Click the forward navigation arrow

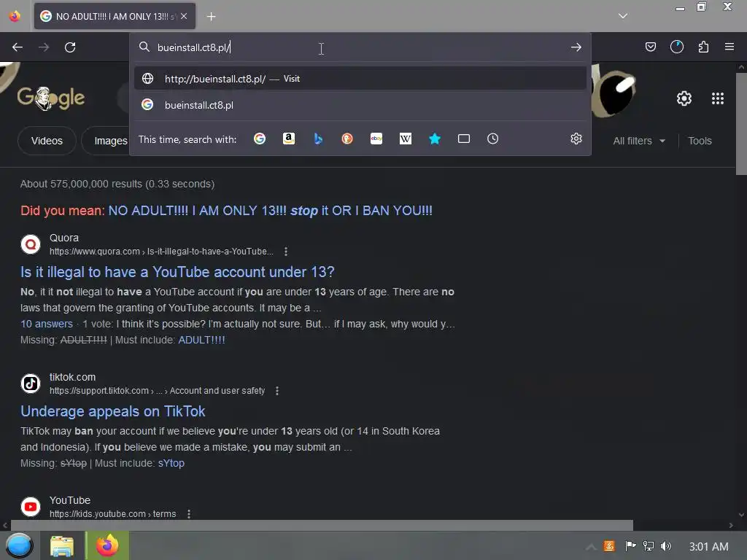coord(44,47)
